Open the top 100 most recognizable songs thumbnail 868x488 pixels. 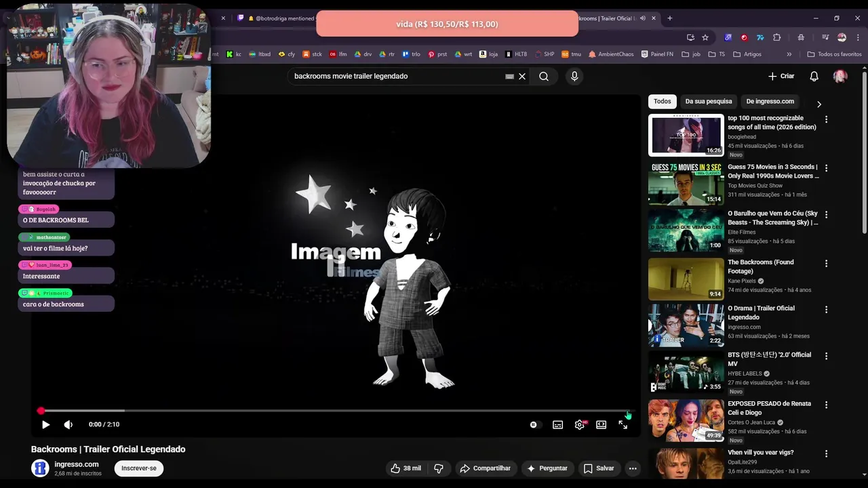686,135
